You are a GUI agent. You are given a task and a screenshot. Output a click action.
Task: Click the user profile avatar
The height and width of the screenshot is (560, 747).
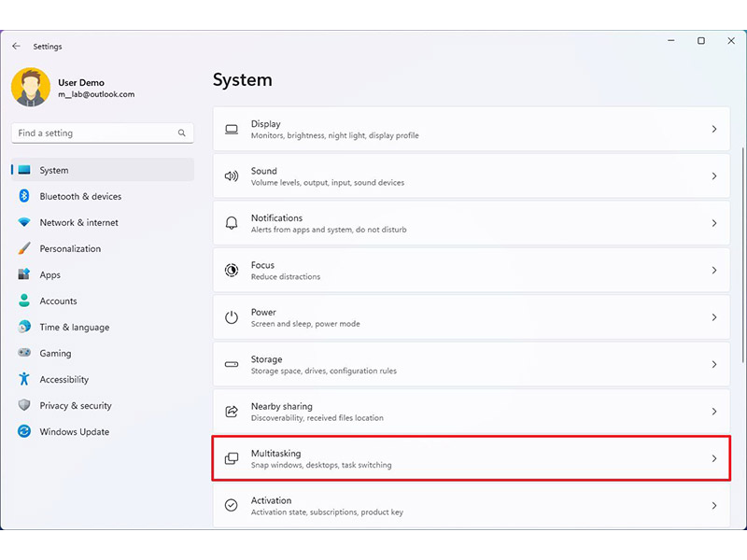31,88
